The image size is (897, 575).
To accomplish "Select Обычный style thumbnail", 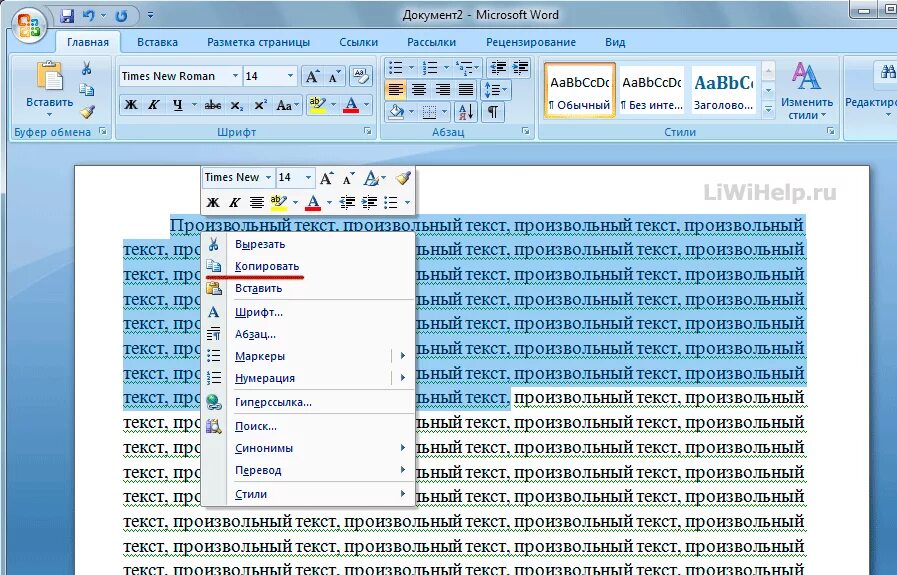I will click(x=580, y=90).
